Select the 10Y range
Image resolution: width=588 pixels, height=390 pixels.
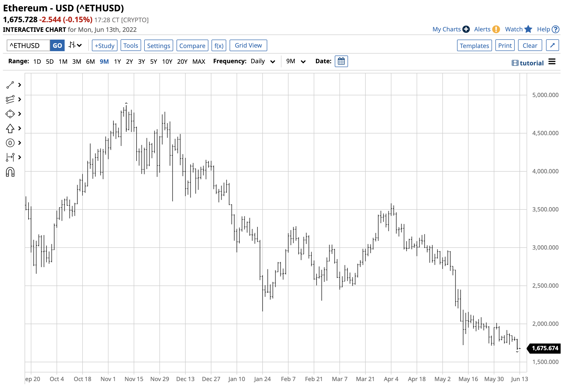(x=167, y=62)
